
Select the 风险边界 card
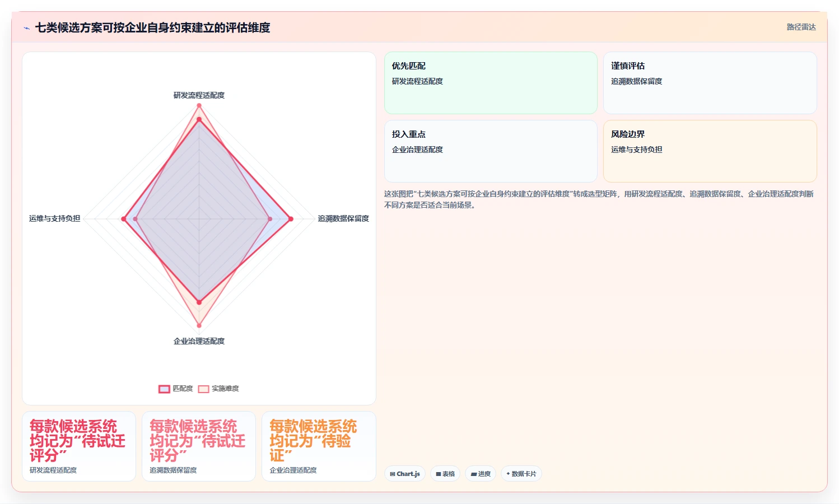click(710, 151)
